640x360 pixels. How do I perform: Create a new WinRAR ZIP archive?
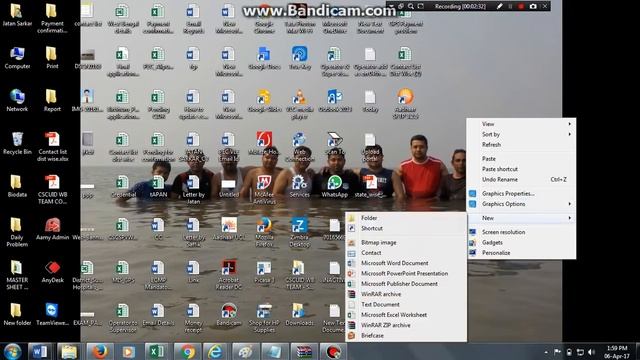(406, 325)
